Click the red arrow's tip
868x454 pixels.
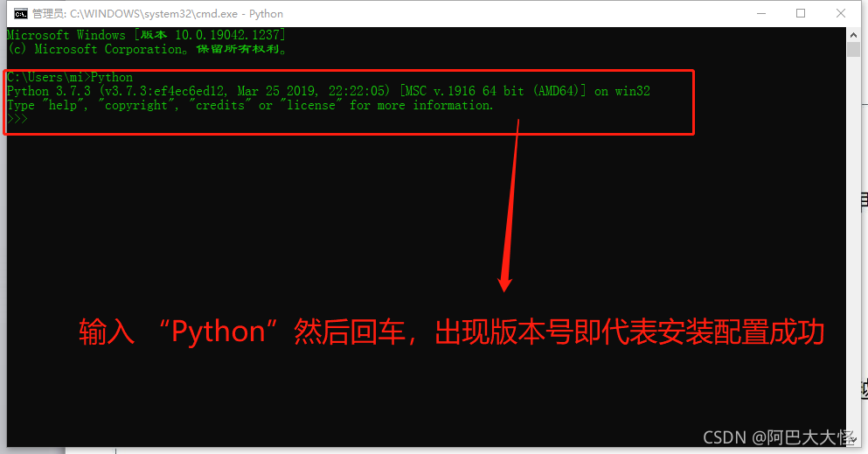click(x=504, y=288)
